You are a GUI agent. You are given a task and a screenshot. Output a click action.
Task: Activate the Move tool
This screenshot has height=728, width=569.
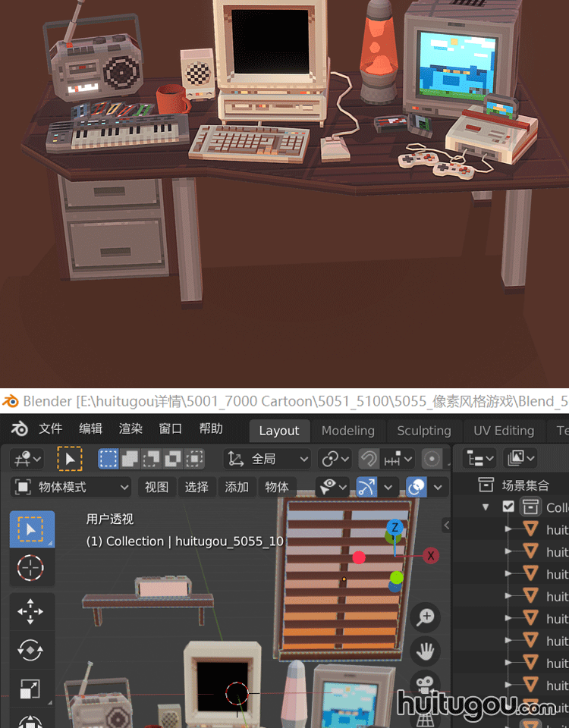pos(30,611)
